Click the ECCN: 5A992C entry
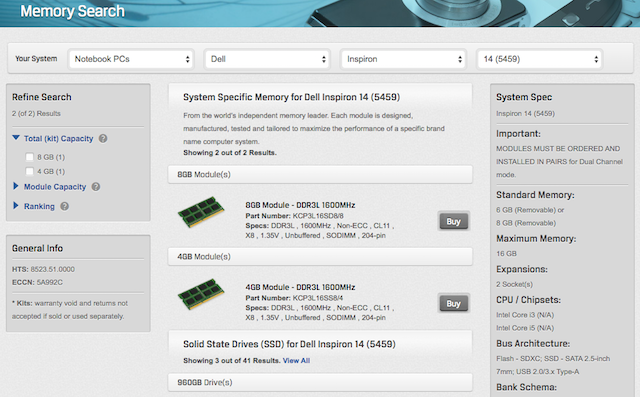This screenshot has height=397, width=640. pyautogui.click(x=37, y=282)
